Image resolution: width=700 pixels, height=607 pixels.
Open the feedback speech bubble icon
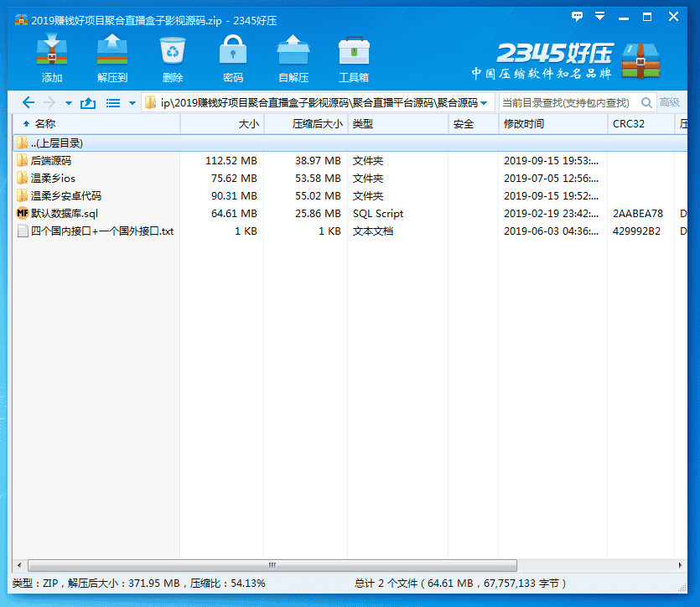(x=577, y=17)
